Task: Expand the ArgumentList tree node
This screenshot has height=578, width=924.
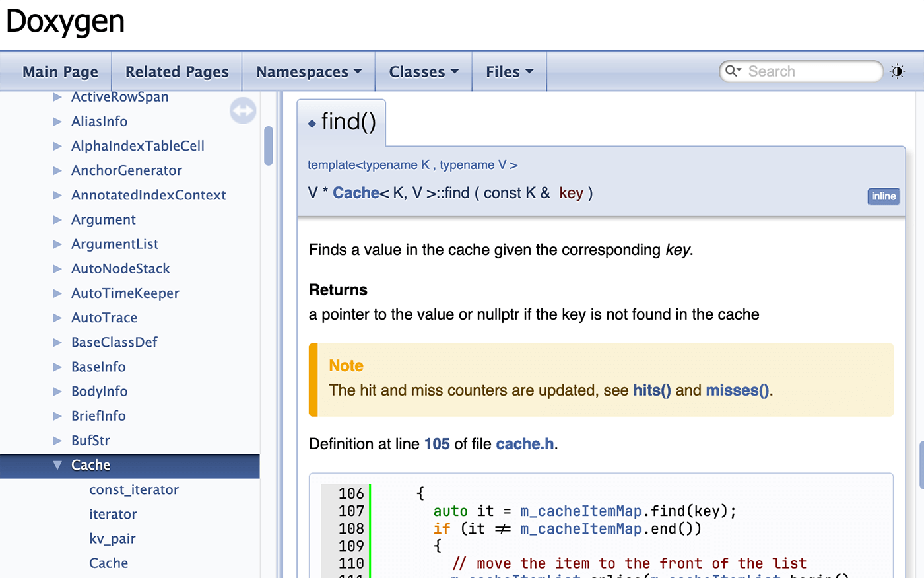Action: tap(57, 244)
